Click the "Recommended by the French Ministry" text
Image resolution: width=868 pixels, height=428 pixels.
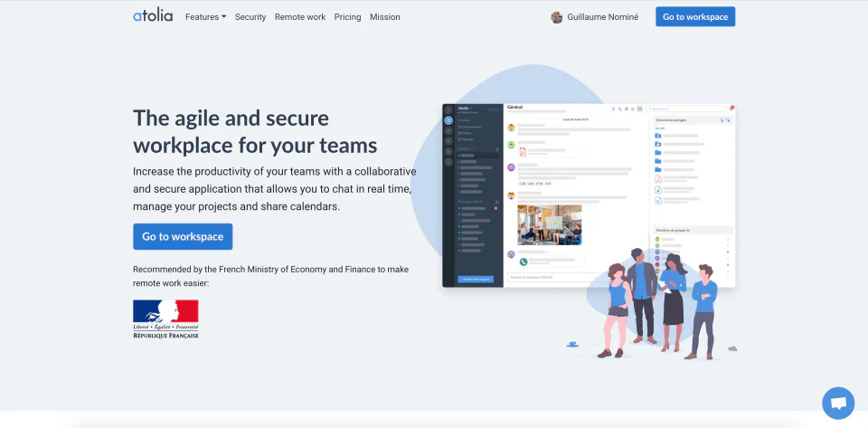tap(270, 276)
